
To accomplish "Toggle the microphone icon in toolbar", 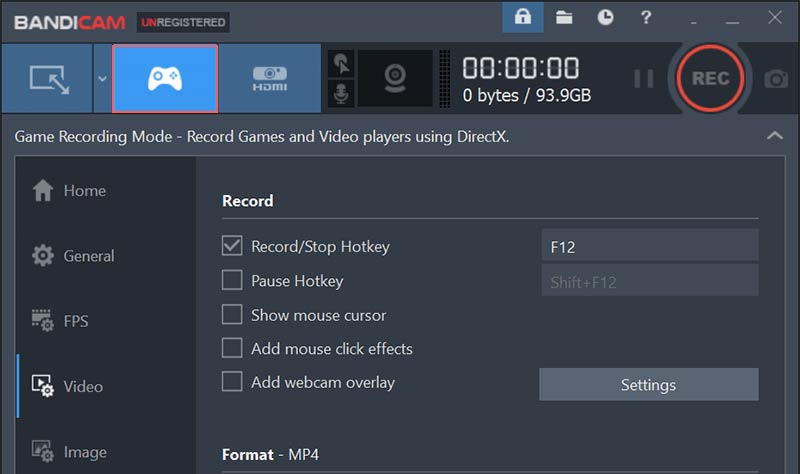I will click(x=342, y=95).
